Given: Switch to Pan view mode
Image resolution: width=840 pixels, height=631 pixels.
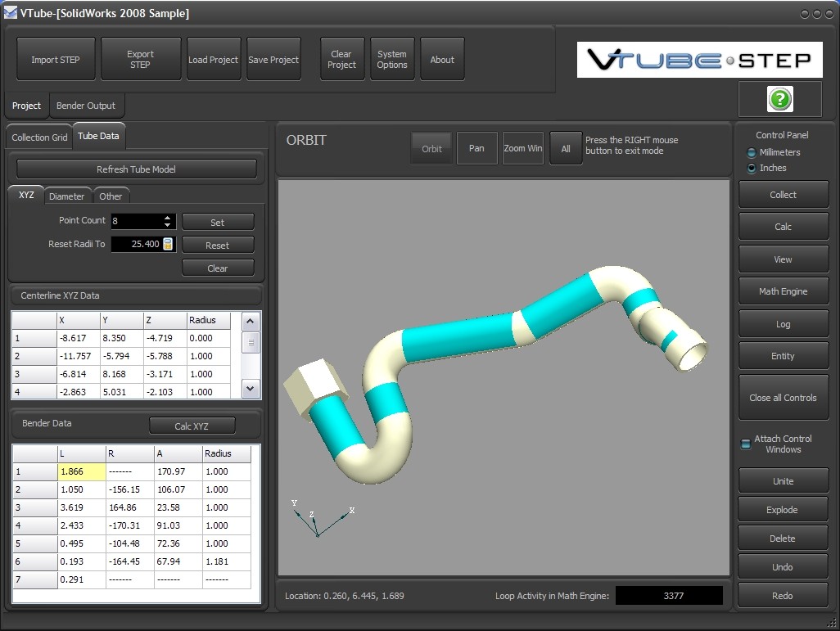Looking at the screenshot, I should tap(476, 149).
